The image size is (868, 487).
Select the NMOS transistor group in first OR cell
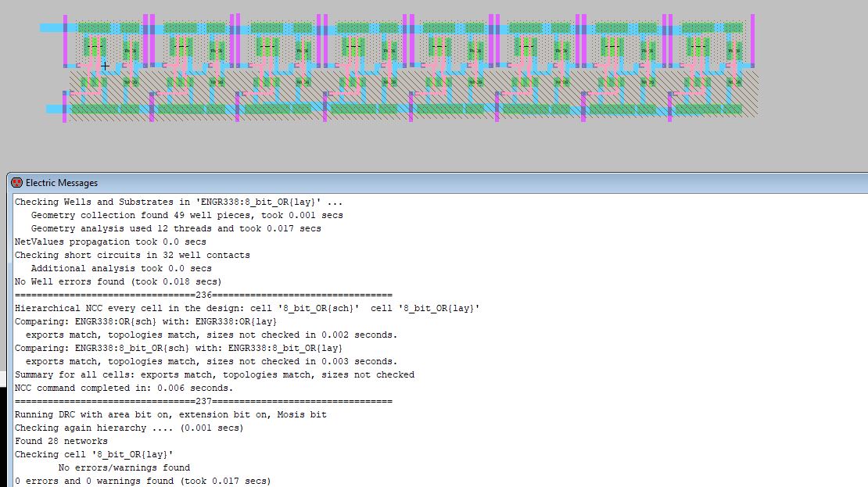pos(95,81)
